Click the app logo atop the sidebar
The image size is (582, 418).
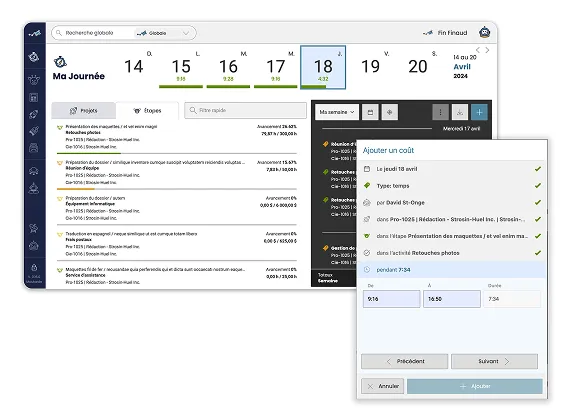(35, 33)
